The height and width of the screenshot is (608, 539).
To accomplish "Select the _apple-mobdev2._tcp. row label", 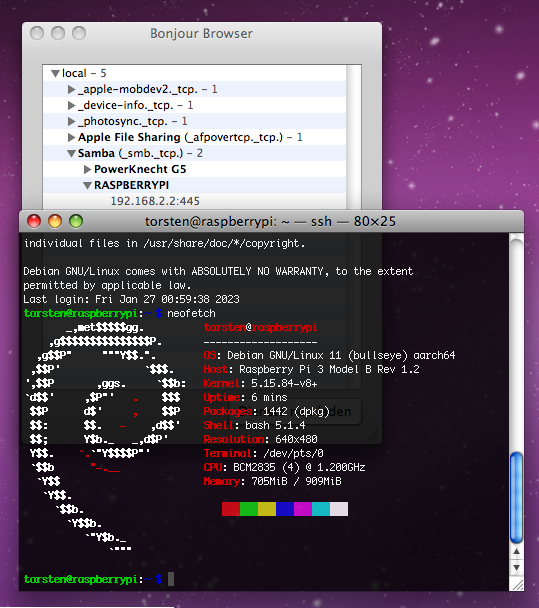I will (147, 90).
